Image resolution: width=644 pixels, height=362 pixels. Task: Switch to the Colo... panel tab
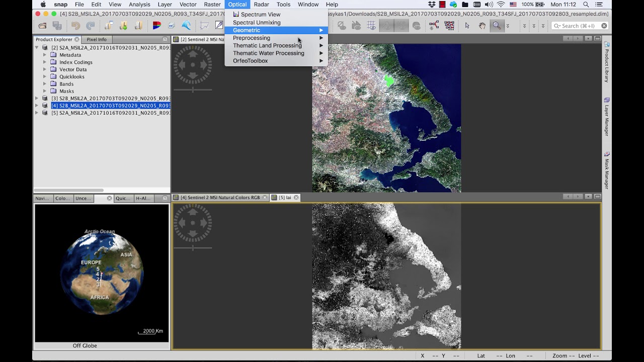pos(63,198)
